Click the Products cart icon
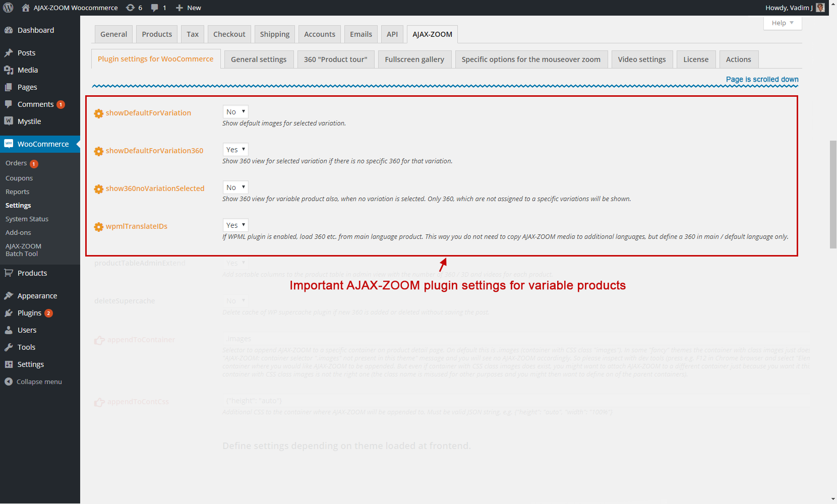This screenshot has height=504, width=837. point(9,273)
